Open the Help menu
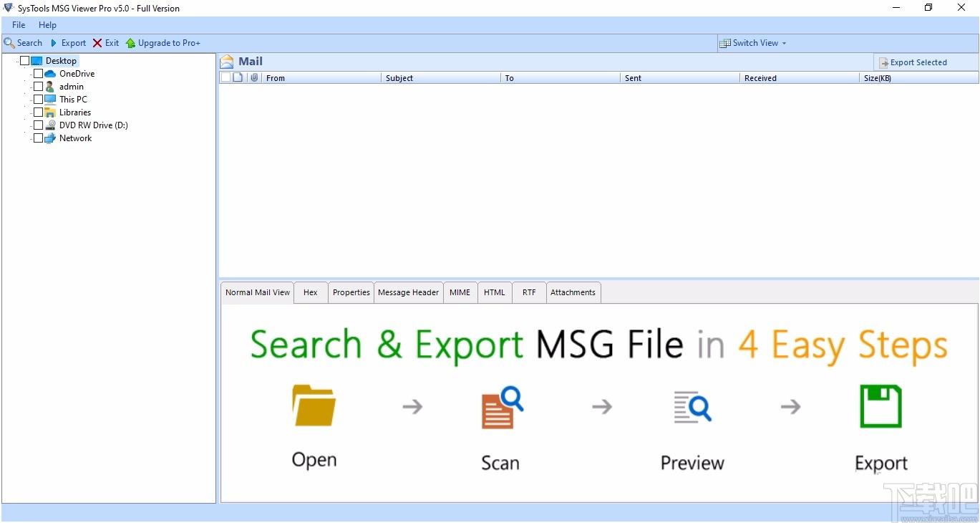Screen dimensions: 980x523 (47, 25)
